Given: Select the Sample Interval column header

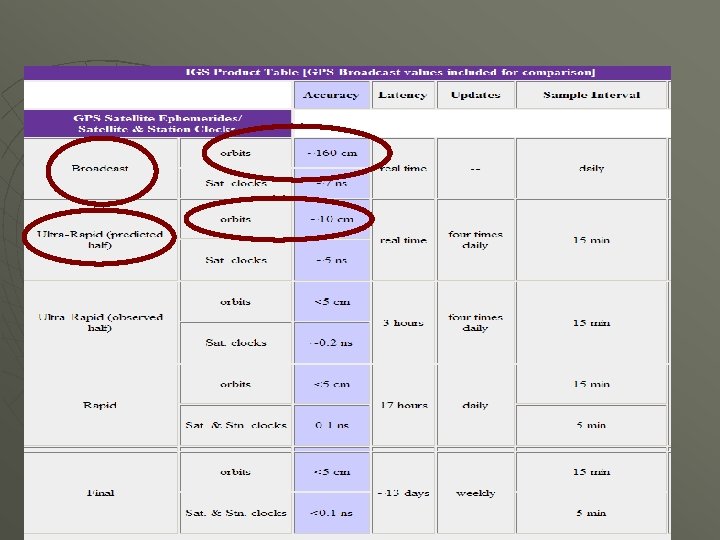Looking at the screenshot, I should tap(591, 95).
